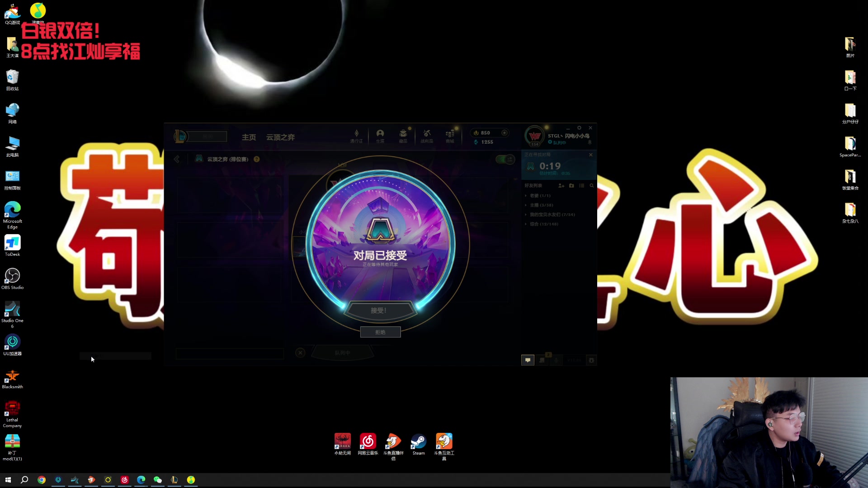The width and height of the screenshot is (868, 488).
Task: Cancel queue with the round X button
Action: click(x=300, y=353)
